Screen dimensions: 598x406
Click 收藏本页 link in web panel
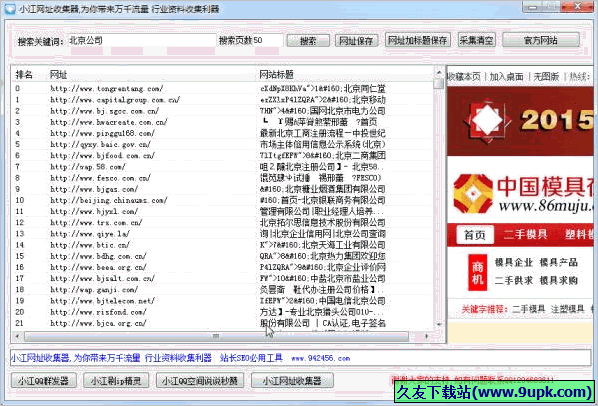pos(464,77)
